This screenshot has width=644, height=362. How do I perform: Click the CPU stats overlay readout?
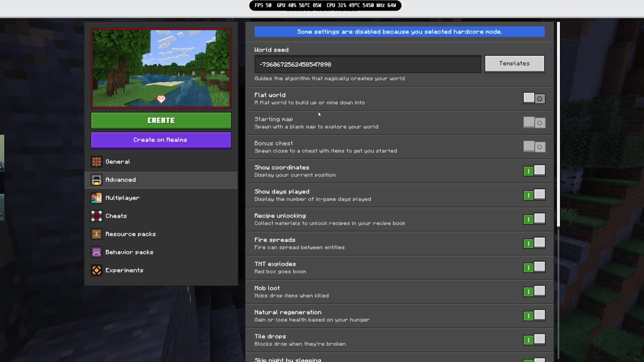[361, 6]
